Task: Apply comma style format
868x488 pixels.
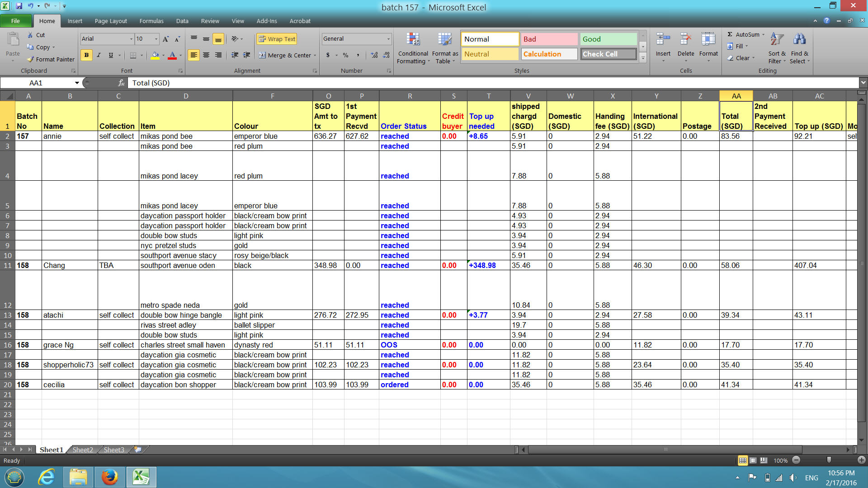Action: (358, 55)
